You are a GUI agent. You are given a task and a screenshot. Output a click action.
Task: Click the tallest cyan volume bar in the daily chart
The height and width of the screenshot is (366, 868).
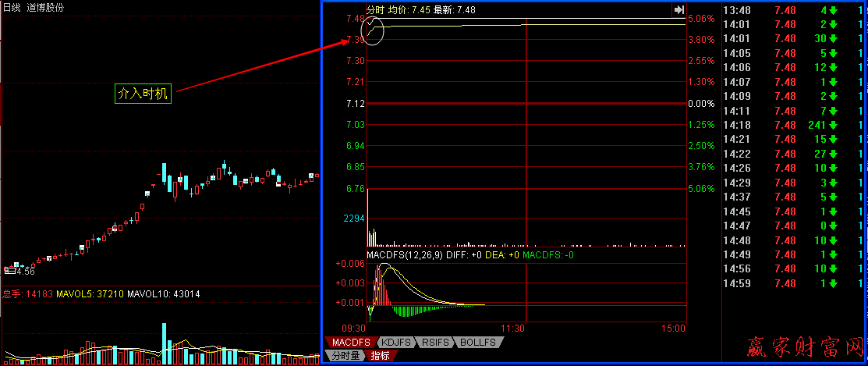coord(165,343)
